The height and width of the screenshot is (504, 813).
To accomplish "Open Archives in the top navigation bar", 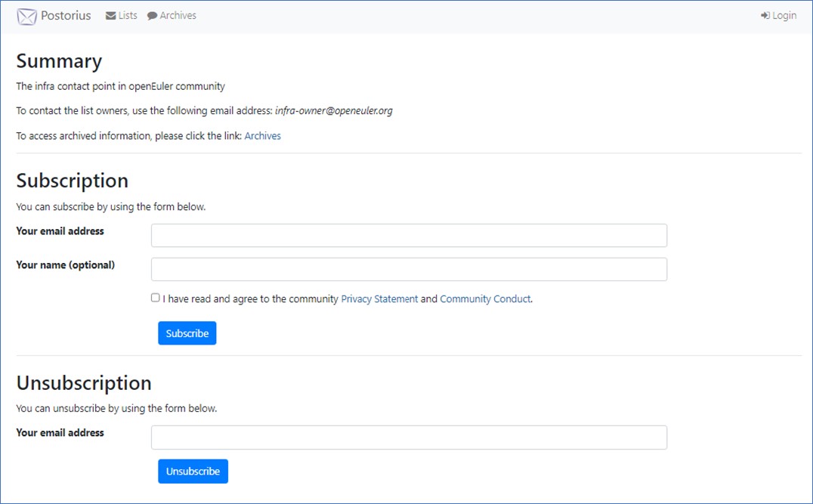I will coord(178,16).
